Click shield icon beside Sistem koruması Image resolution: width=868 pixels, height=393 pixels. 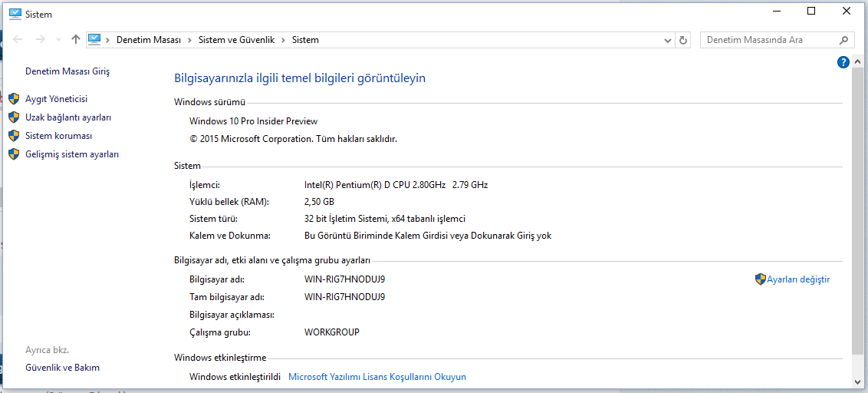click(14, 136)
